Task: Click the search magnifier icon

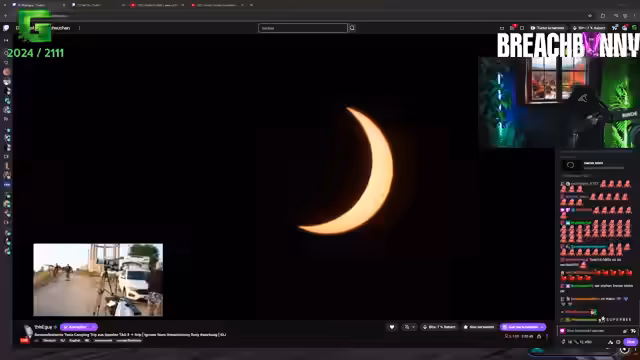Action: pyautogui.click(x=352, y=28)
